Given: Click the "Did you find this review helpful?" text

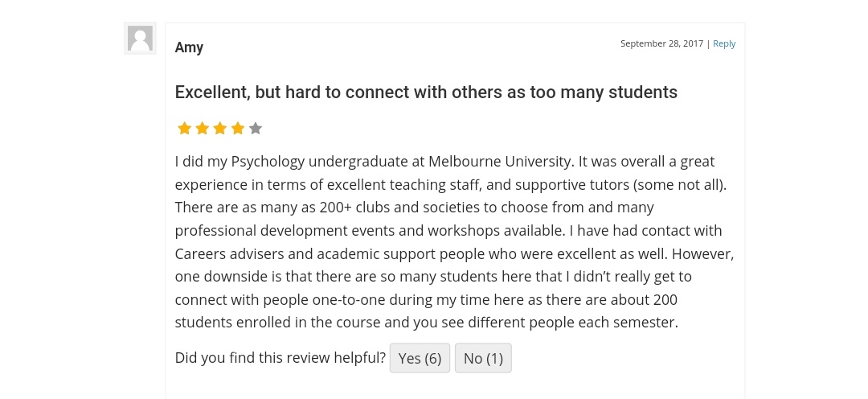Looking at the screenshot, I should pyautogui.click(x=280, y=357).
